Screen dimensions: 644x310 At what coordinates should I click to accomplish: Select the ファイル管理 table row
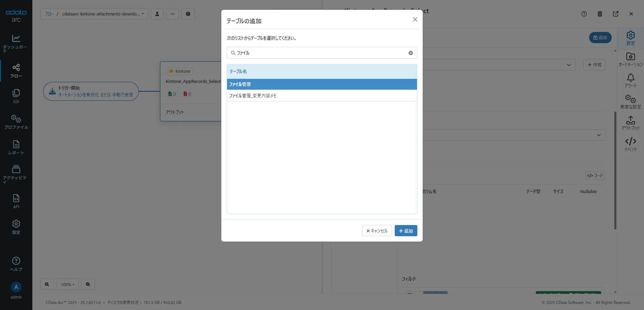click(x=322, y=84)
